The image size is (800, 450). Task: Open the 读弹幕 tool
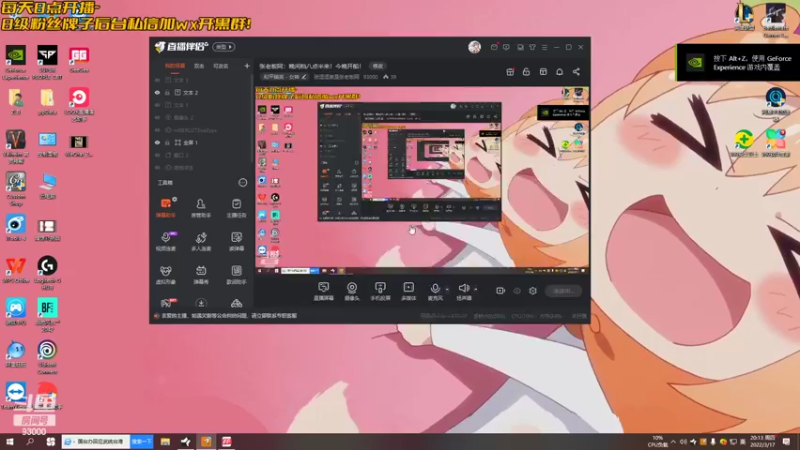pyautogui.click(x=236, y=240)
